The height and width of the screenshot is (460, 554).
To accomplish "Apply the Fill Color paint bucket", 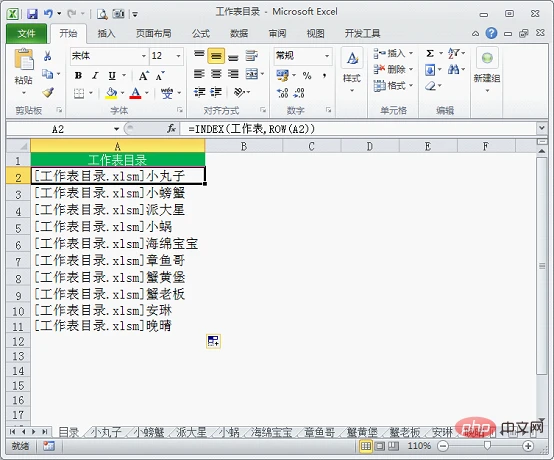I will pos(111,93).
